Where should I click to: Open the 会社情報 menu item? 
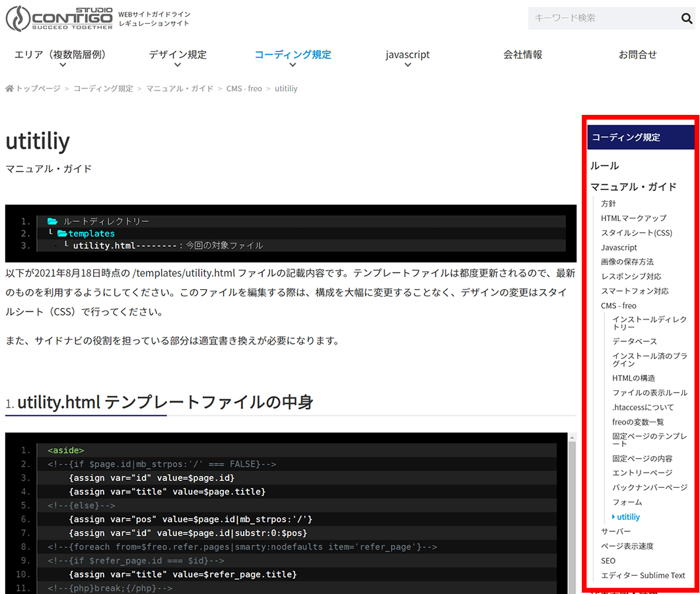[x=523, y=54]
